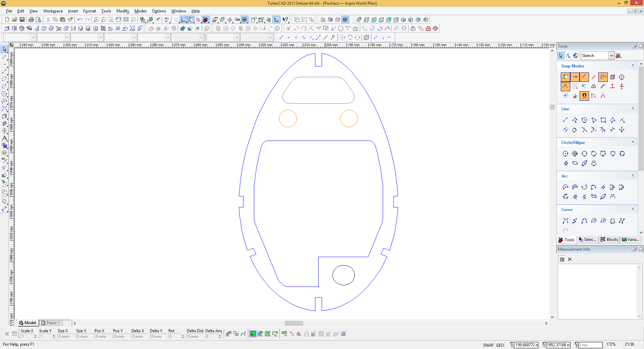The width and height of the screenshot is (644, 349).
Task: Click the Spelling check ABC icon
Action: 167,20
